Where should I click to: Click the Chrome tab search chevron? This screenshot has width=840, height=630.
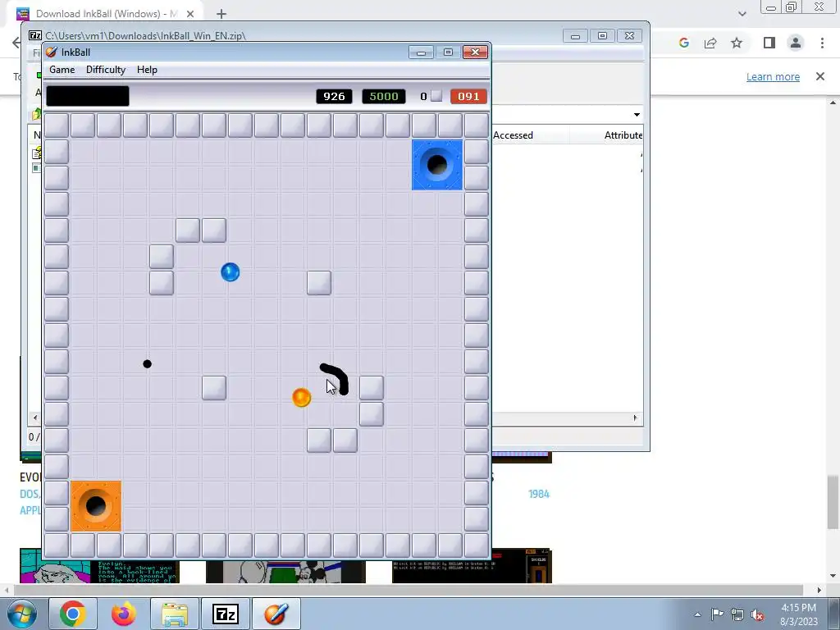(742, 14)
